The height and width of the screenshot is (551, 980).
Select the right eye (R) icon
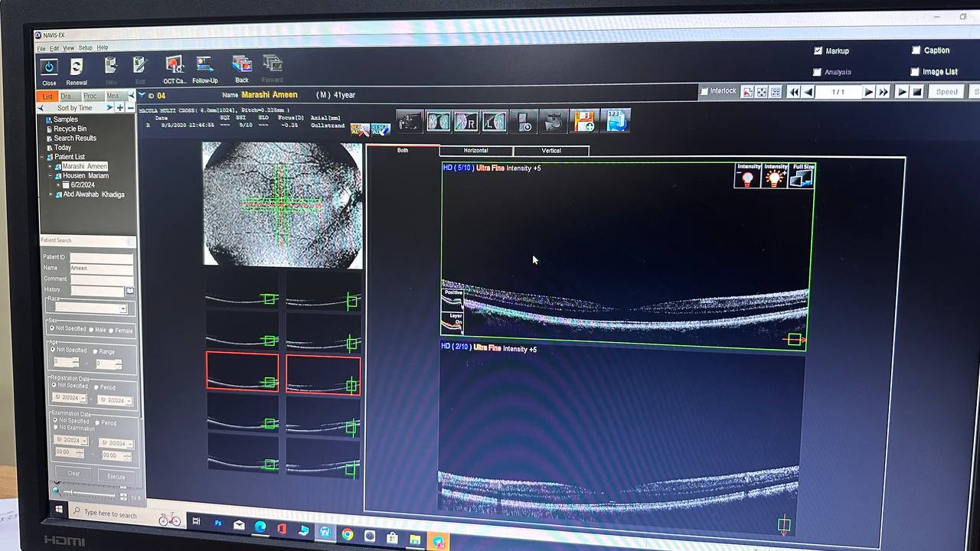pyautogui.click(x=465, y=122)
